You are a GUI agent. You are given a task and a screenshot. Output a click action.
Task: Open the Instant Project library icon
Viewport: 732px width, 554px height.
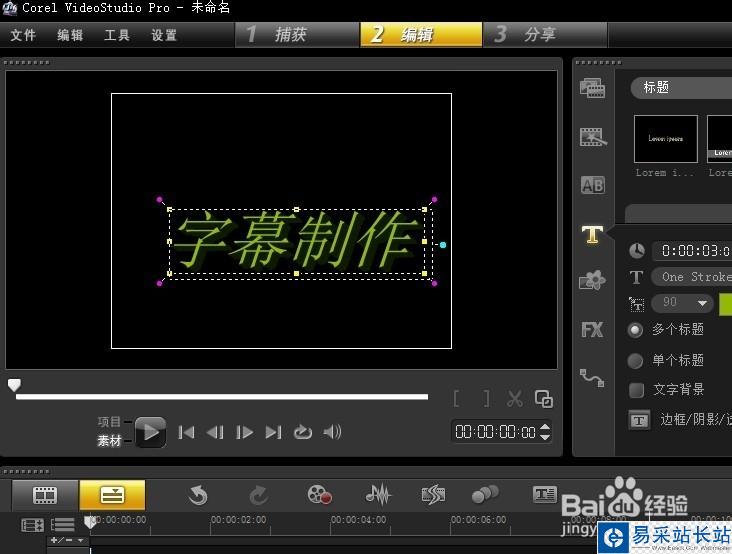tap(592, 137)
